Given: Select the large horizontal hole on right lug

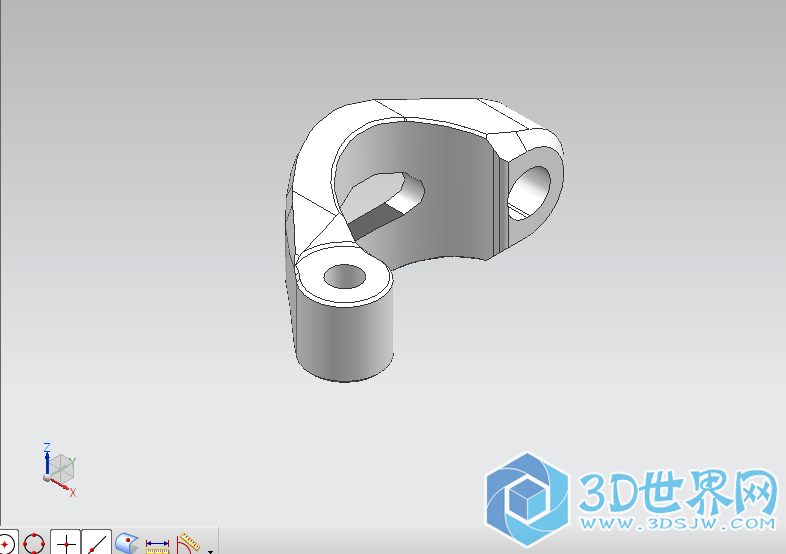Looking at the screenshot, I should pos(529,193).
